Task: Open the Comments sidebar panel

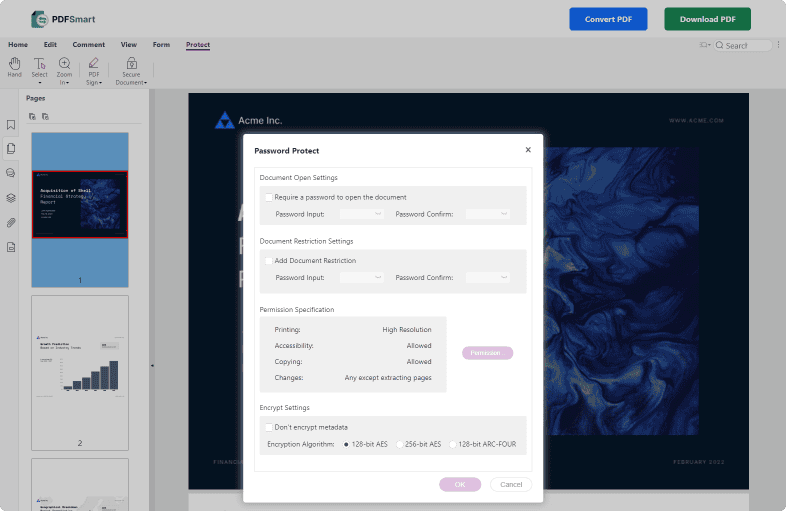Action: 11,173
